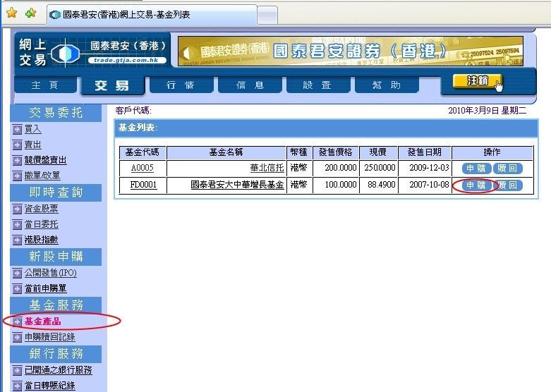Open the 交易 navigation tab
The height and width of the screenshot is (392, 551).
point(112,85)
